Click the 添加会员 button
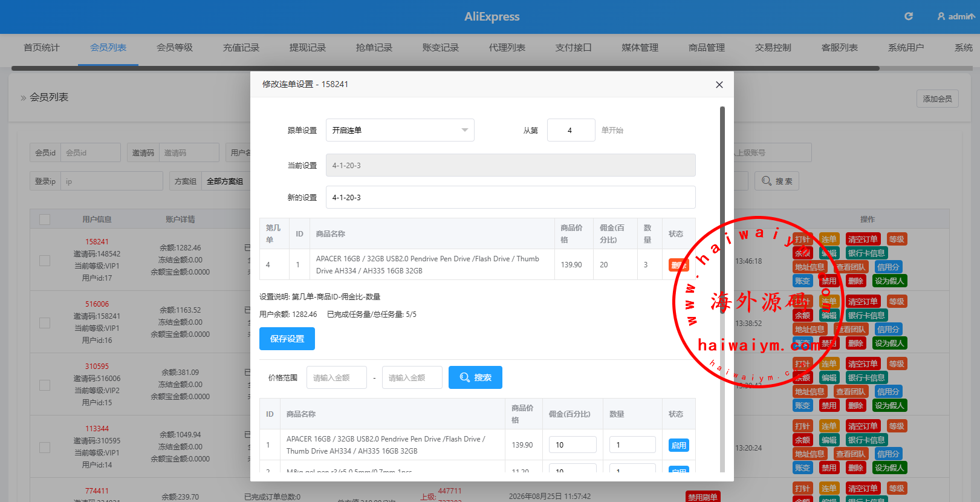This screenshot has width=980, height=502. click(x=937, y=99)
